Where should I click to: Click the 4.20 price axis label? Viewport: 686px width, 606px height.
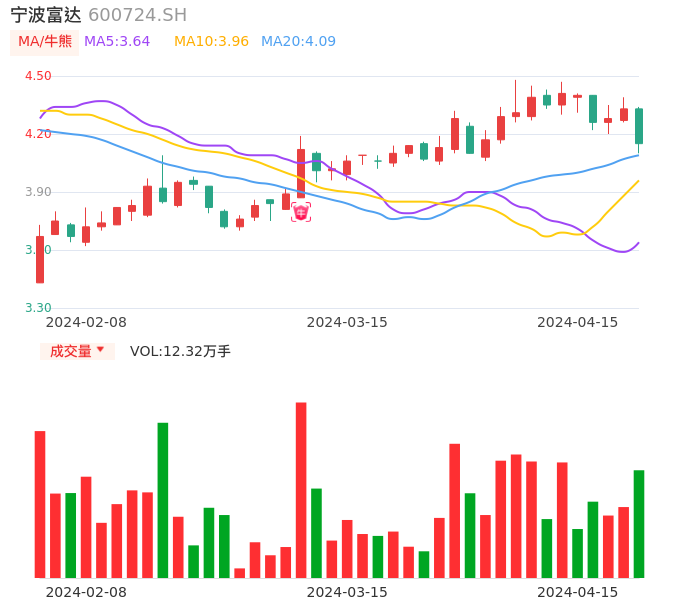[x=38, y=133]
